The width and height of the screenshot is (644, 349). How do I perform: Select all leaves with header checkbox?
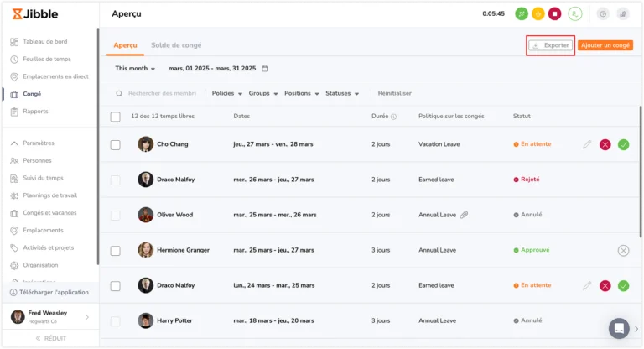click(116, 117)
